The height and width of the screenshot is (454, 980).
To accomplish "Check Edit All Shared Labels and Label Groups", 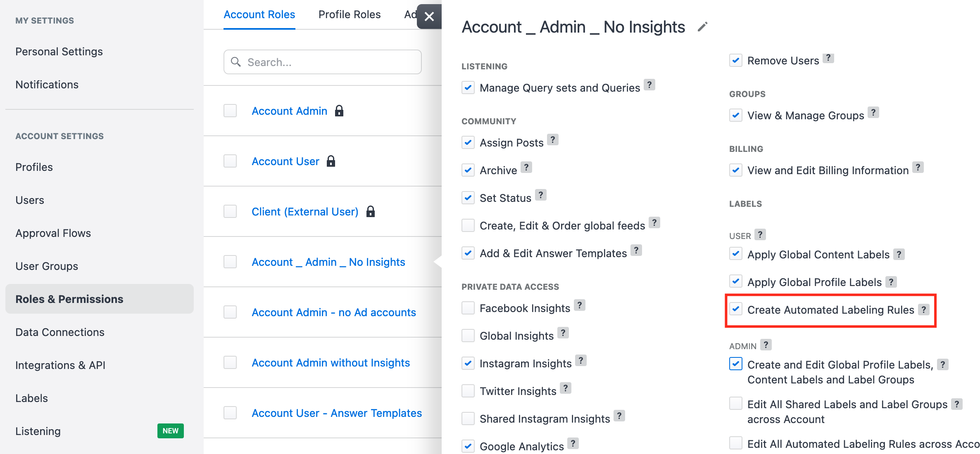I will 735,403.
